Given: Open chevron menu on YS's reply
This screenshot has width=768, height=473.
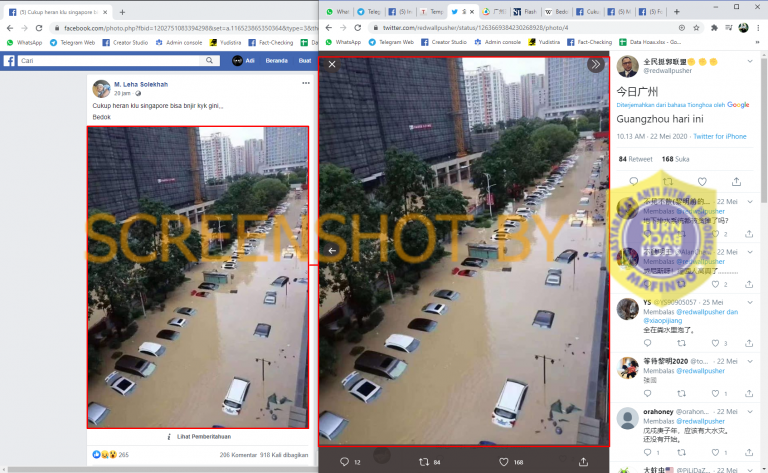Looking at the screenshot, I should (x=750, y=302).
